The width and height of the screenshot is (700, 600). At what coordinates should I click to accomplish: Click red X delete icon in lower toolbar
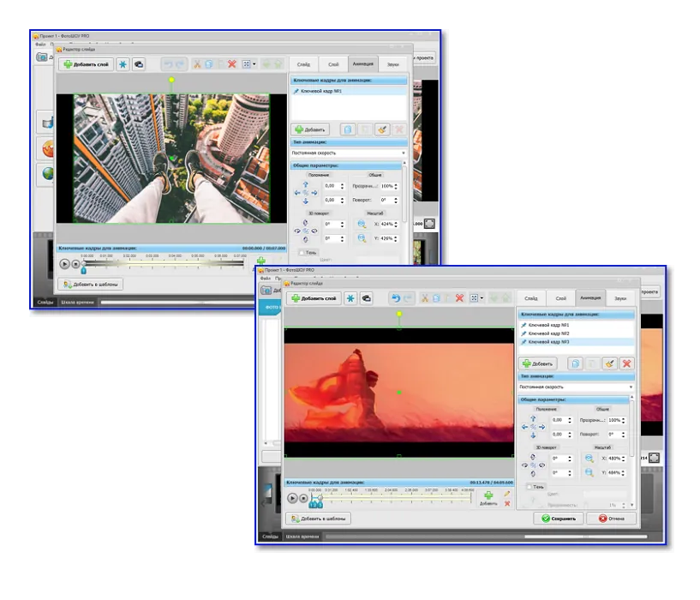(x=459, y=298)
